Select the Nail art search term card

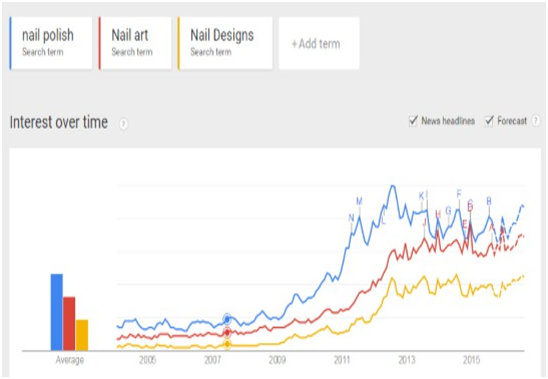tap(135, 43)
